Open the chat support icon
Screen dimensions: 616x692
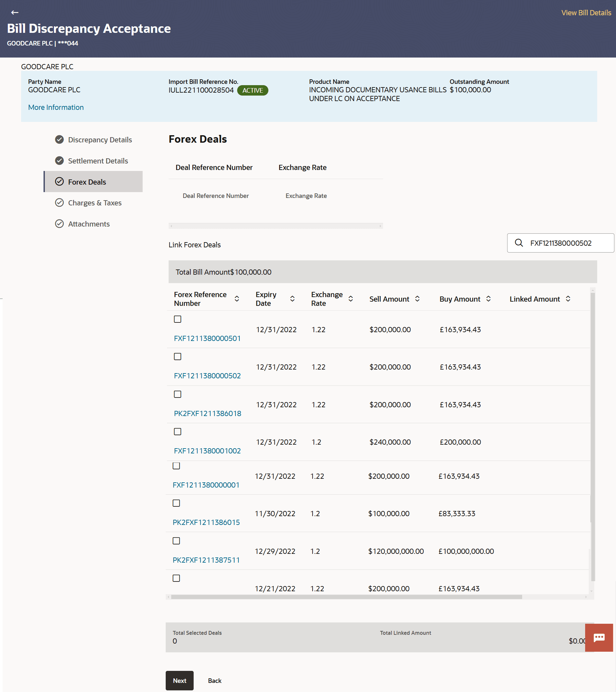tap(599, 637)
